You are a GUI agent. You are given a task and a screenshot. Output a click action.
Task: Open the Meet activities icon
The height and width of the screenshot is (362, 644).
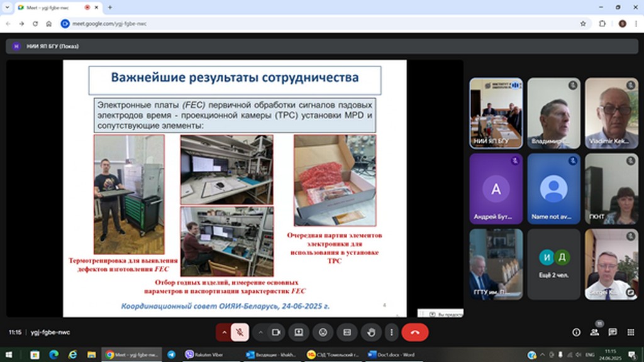pos(630,332)
